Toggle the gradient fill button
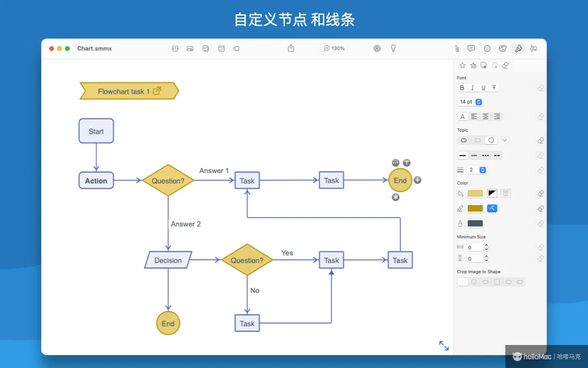The image size is (588, 368). [492, 194]
